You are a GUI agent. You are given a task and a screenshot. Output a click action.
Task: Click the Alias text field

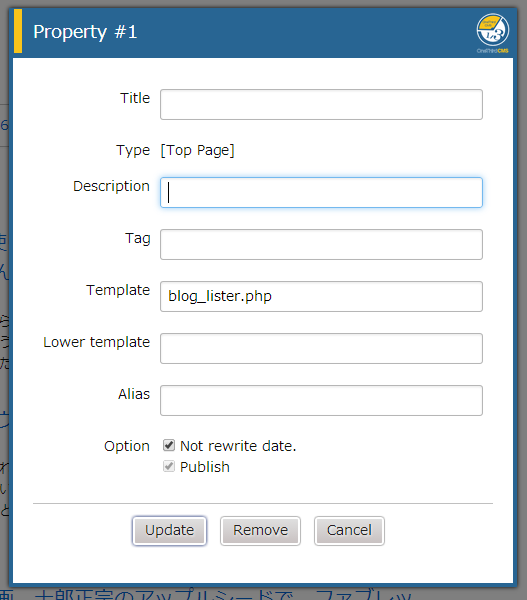(x=321, y=401)
